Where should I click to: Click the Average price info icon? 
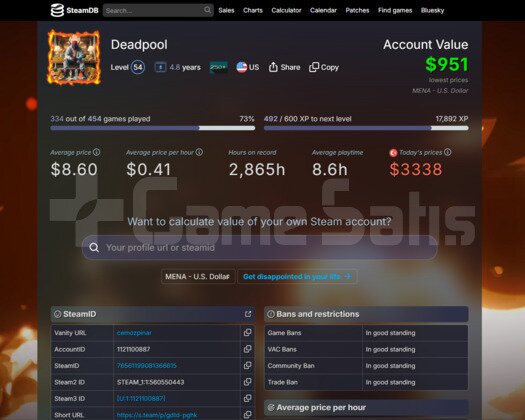[97, 152]
